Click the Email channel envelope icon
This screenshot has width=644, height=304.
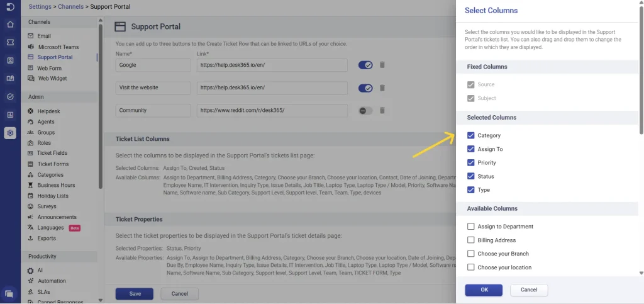[30, 36]
